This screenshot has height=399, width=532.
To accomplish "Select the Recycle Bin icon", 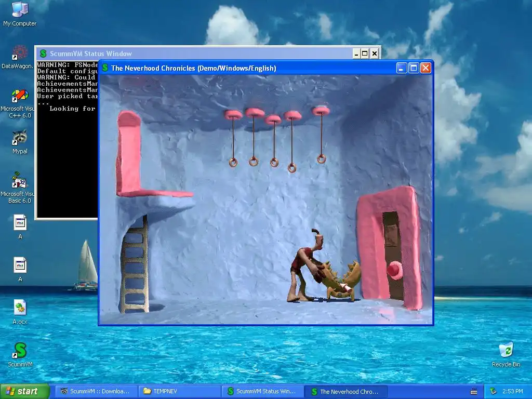I will (x=506, y=354).
